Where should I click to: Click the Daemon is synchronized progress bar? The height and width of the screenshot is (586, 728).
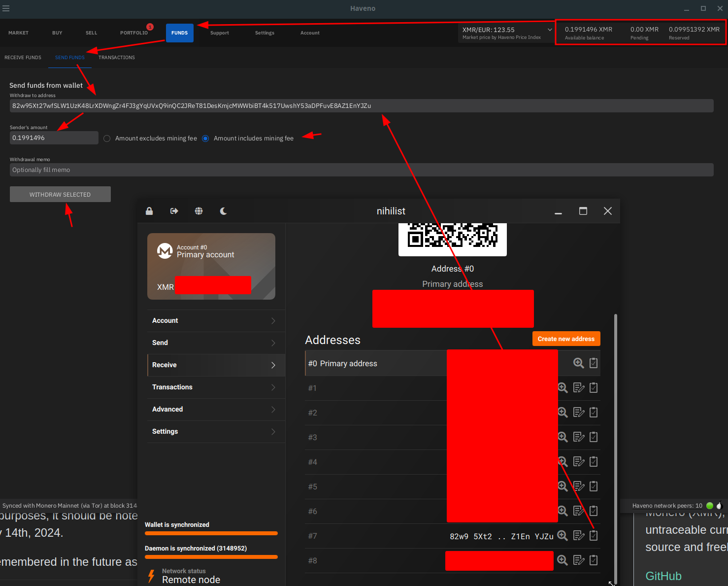tap(211, 557)
